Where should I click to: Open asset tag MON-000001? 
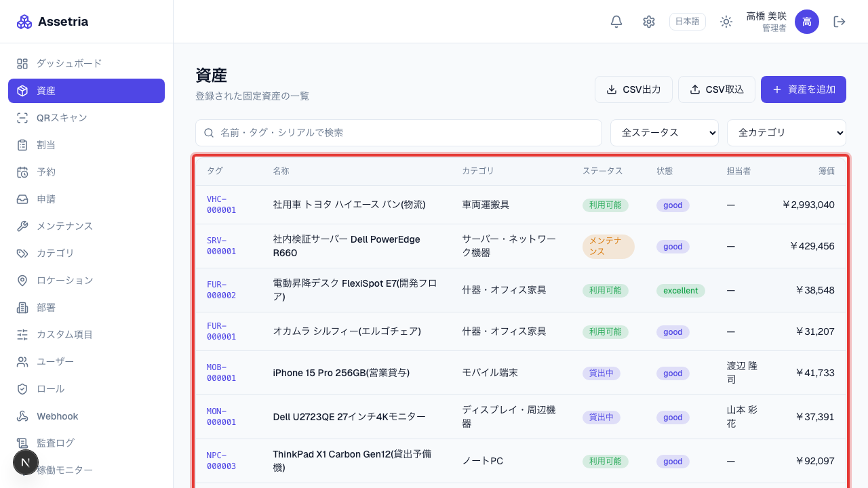coord(222,417)
